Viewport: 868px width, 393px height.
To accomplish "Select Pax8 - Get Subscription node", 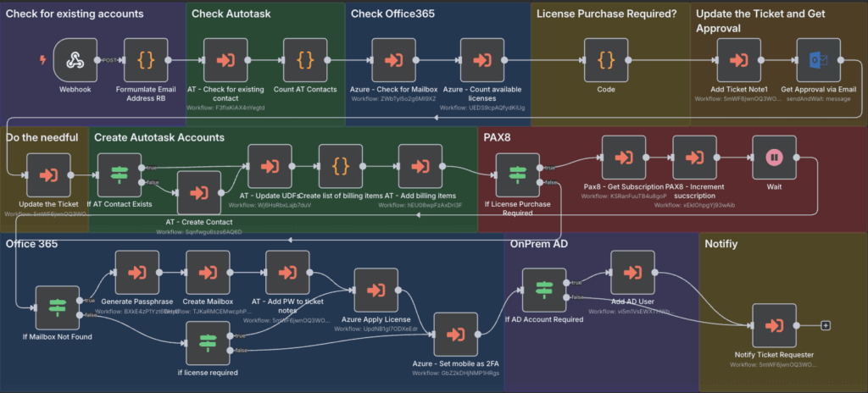I will pyautogui.click(x=624, y=158).
